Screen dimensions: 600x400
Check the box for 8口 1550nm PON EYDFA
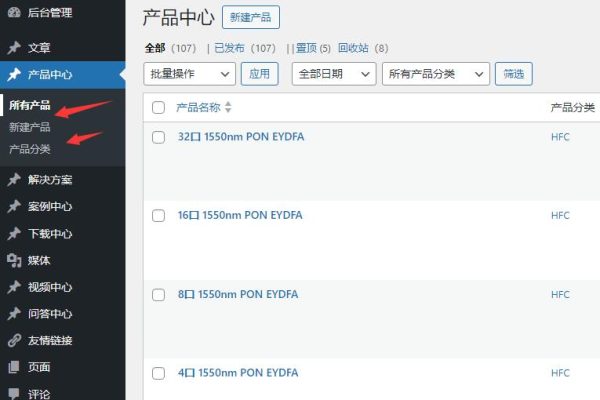(x=158, y=295)
